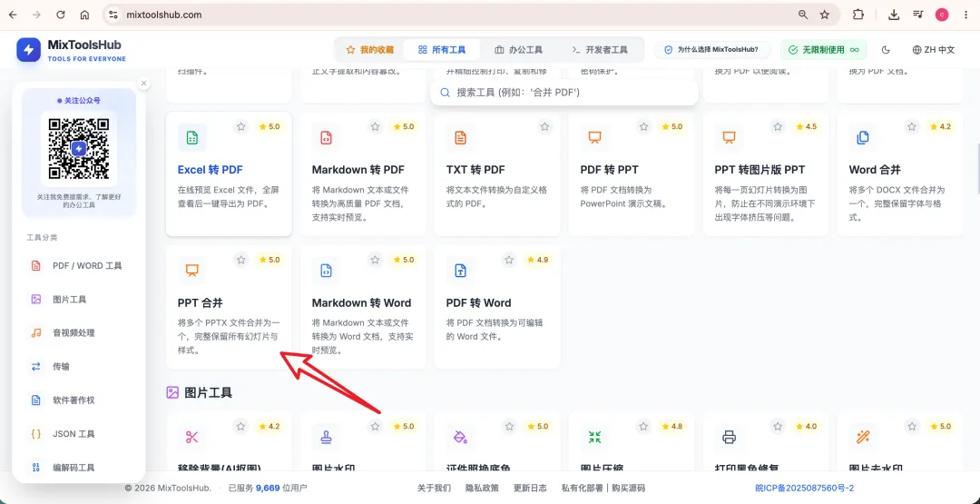Go to browser home page
This screenshot has height=504, width=980.
point(85,15)
